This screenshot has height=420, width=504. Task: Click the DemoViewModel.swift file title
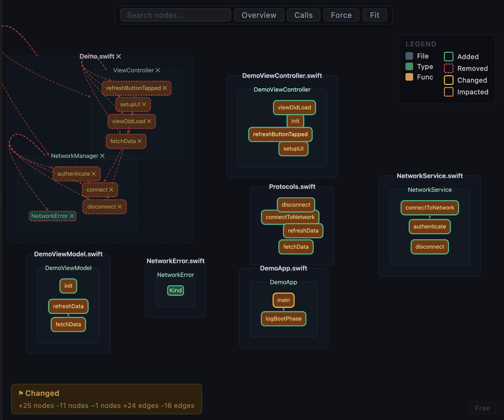pyautogui.click(x=68, y=254)
